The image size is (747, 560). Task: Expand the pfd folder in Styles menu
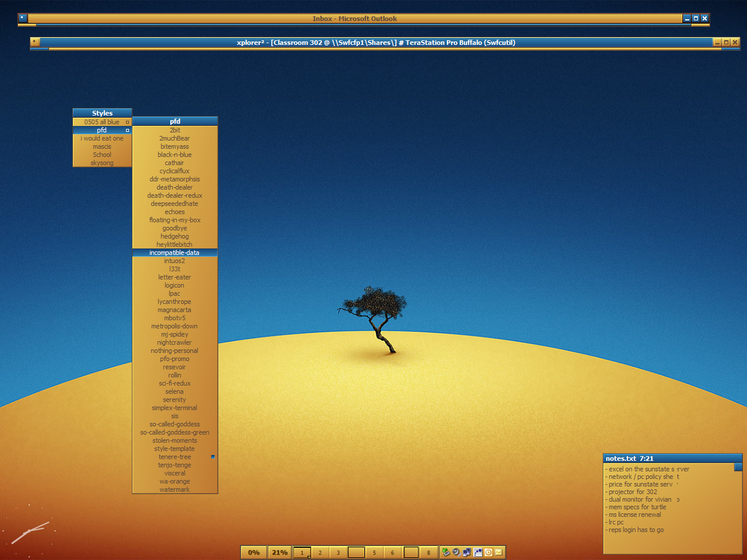102,130
